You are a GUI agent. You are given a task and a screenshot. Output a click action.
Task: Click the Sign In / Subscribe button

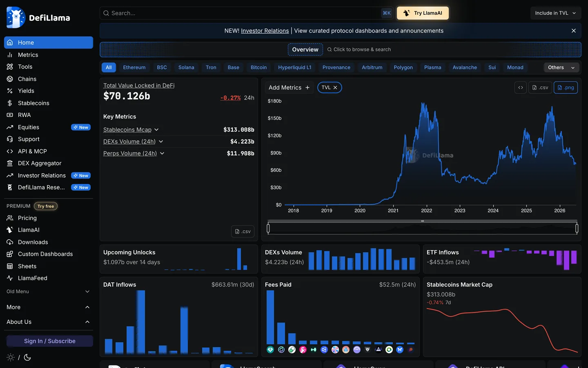pyautogui.click(x=50, y=341)
